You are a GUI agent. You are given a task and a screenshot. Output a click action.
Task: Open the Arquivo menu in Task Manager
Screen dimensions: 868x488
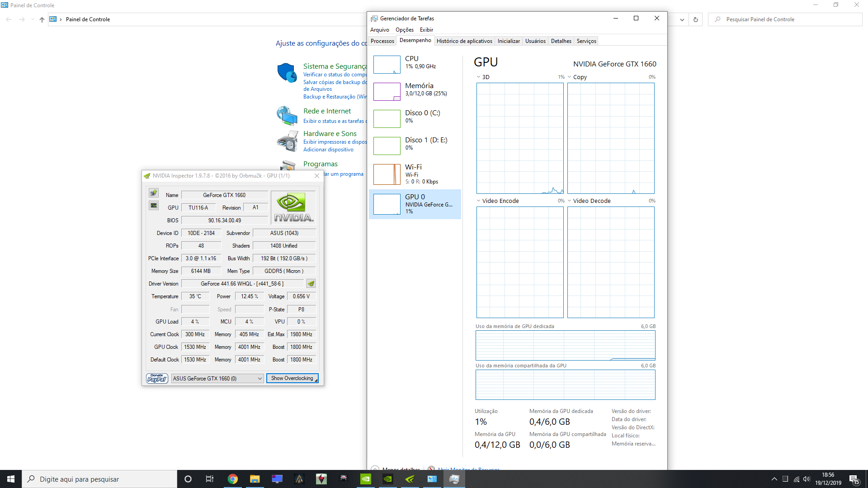pos(380,30)
